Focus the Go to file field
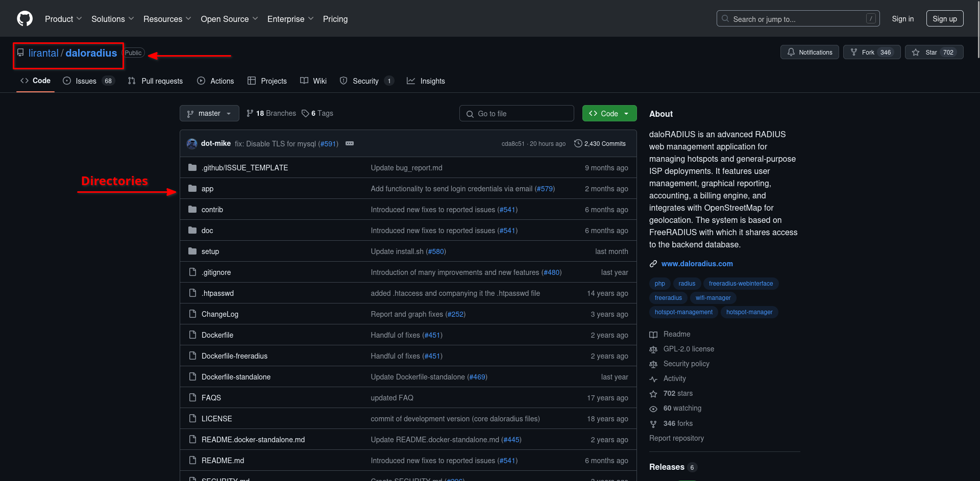 click(517, 113)
